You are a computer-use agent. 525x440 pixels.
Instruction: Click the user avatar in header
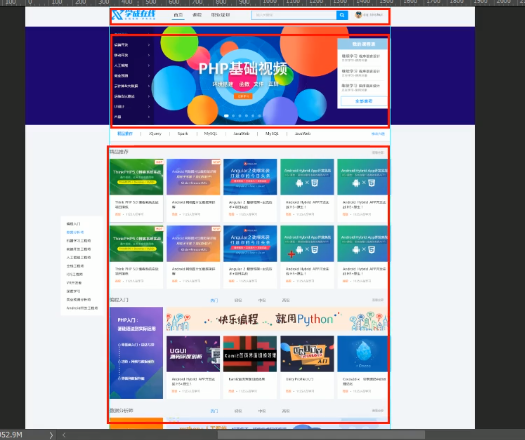coord(358,15)
